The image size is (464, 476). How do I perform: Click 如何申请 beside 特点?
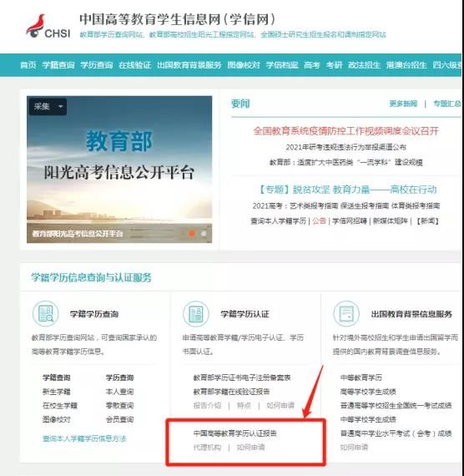(280, 406)
